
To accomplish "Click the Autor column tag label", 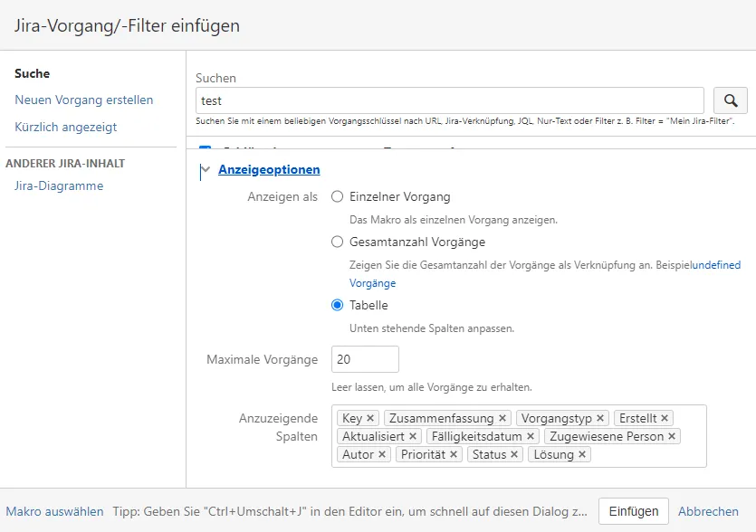I will tap(359, 454).
